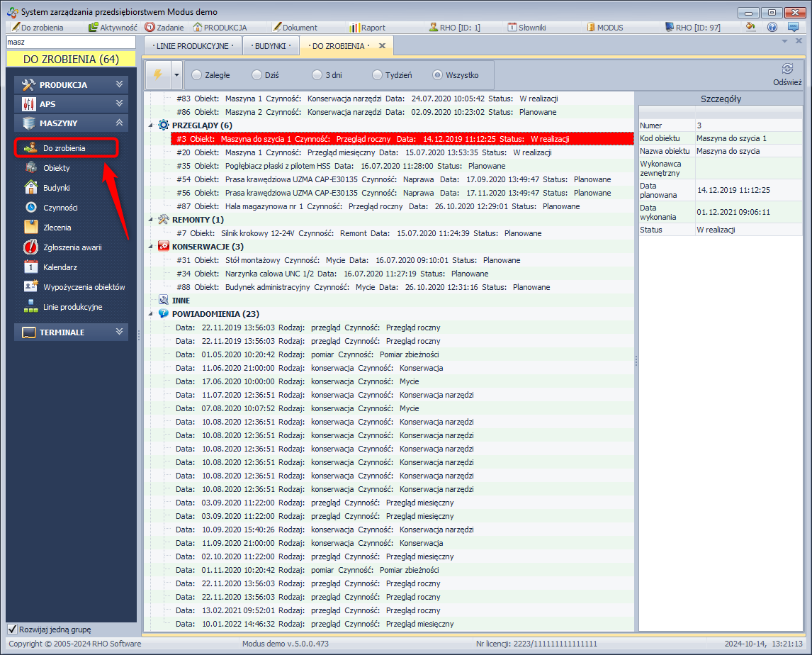Select the Tydzień radio filter

pyautogui.click(x=377, y=74)
